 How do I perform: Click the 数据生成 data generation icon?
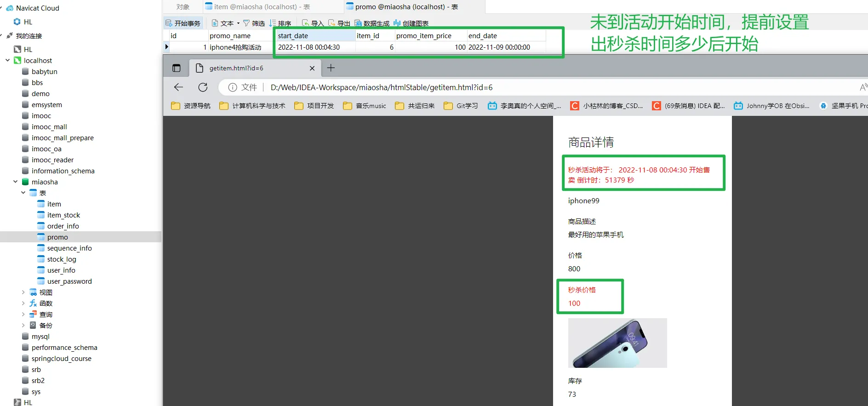[x=358, y=23]
